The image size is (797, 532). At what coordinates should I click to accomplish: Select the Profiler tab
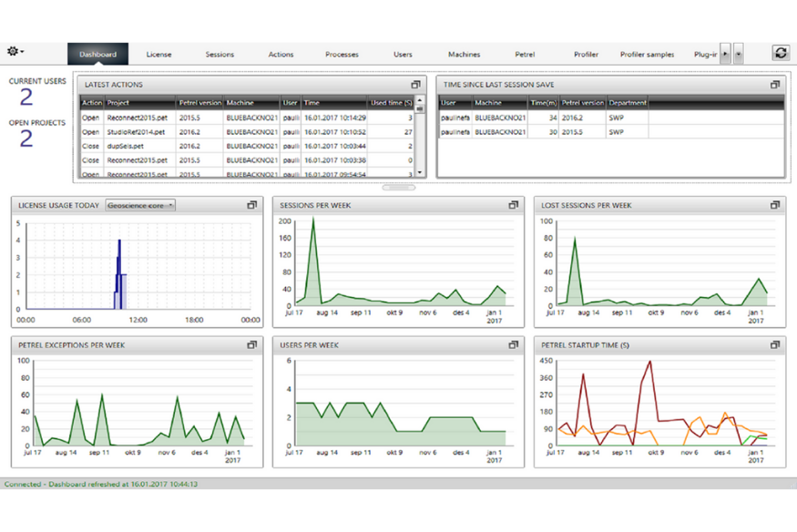coord(586,54)
